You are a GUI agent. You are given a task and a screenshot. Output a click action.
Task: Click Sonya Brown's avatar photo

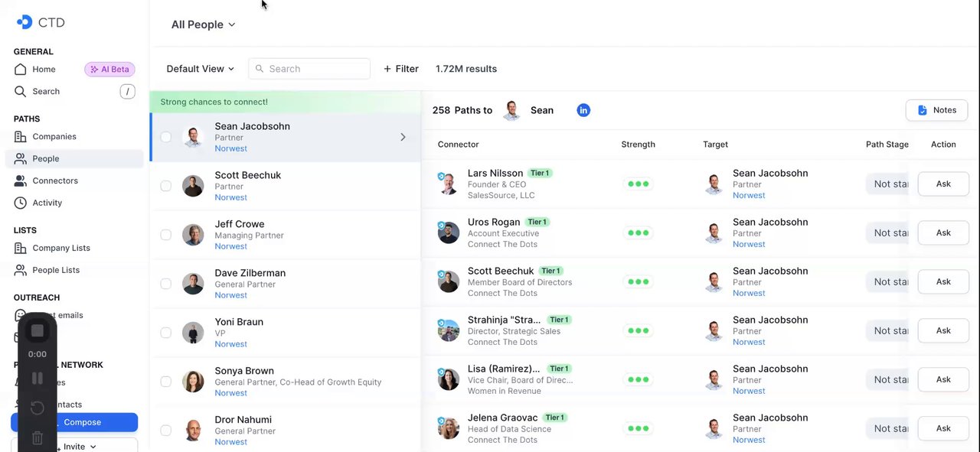point(193,382)
